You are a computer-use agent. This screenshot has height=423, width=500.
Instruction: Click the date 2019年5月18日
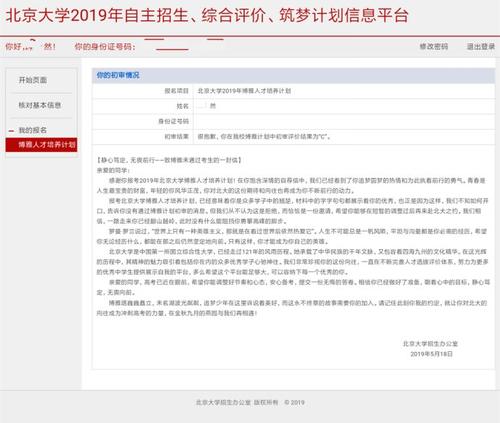click(431, 354)
